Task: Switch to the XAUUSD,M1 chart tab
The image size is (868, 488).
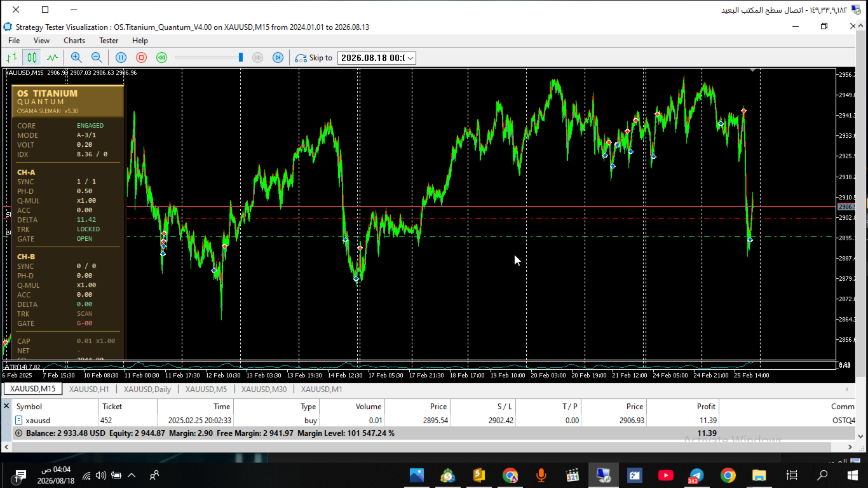Action: pos(322,390)
